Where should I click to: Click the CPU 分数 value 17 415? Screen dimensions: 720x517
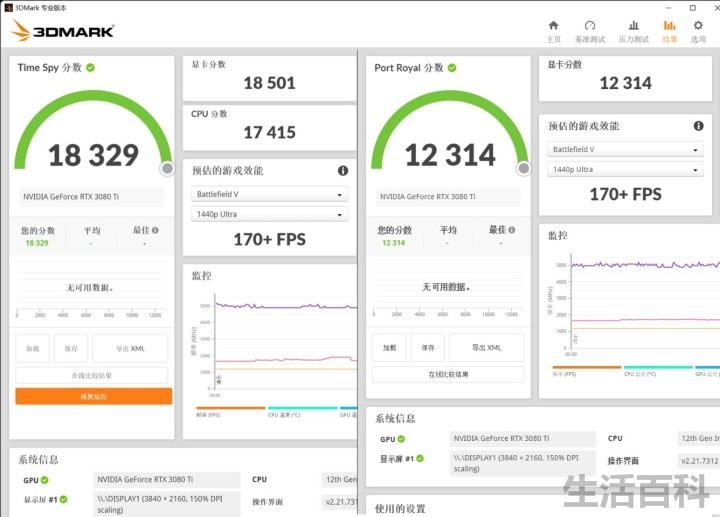pos(270,133)
